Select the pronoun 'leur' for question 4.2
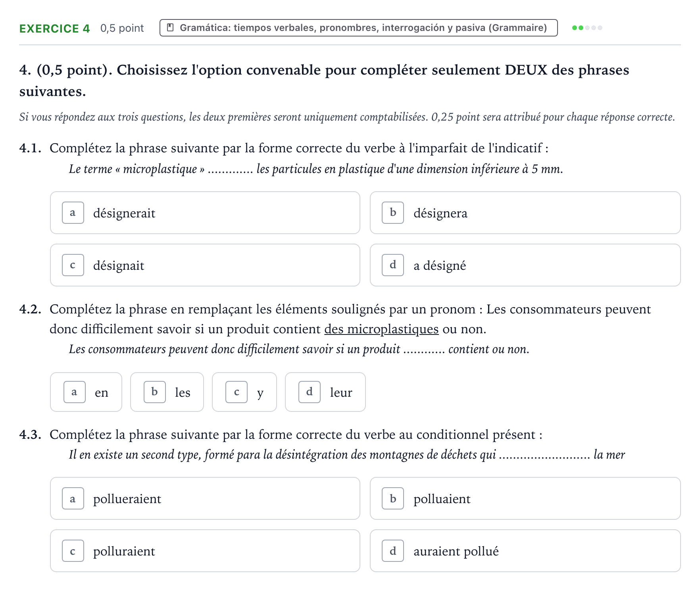The height and width of the screenshot is (592, 700). [x=325, y=392]
